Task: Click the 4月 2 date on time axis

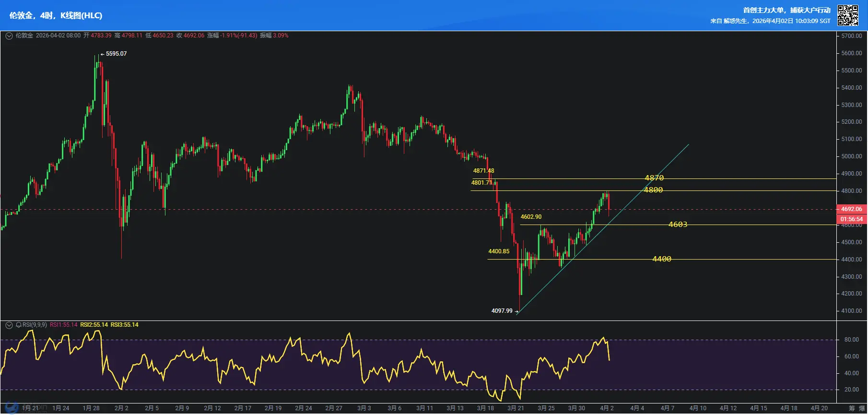Action: (607, 409)
